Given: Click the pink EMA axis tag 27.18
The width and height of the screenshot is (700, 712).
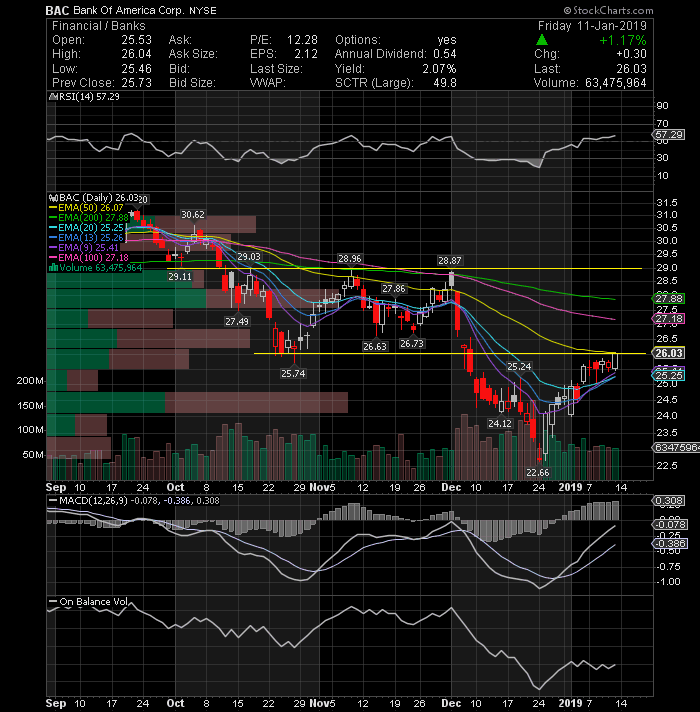Looking at the screenshot, I should [669, 318].
